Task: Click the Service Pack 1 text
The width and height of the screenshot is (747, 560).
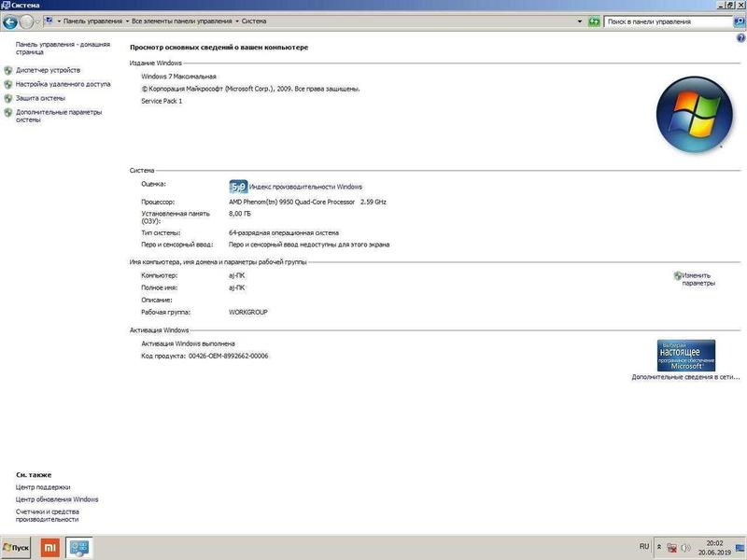Action: [162, 102]
